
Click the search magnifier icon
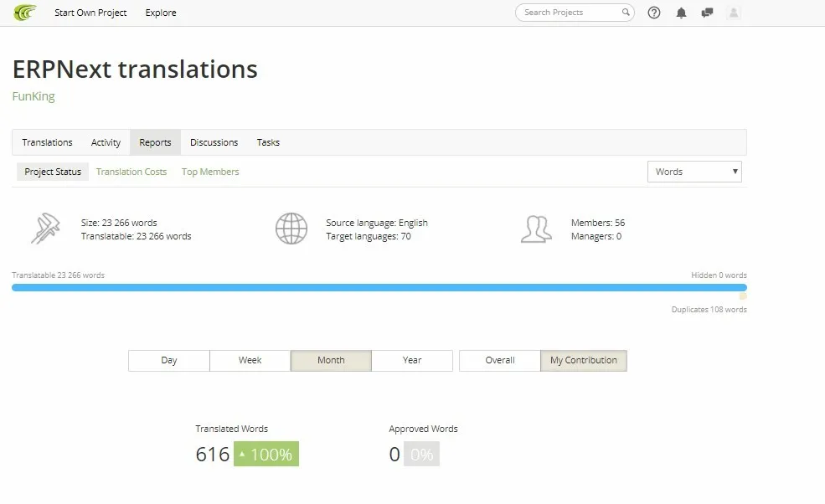tap(625, 12)
